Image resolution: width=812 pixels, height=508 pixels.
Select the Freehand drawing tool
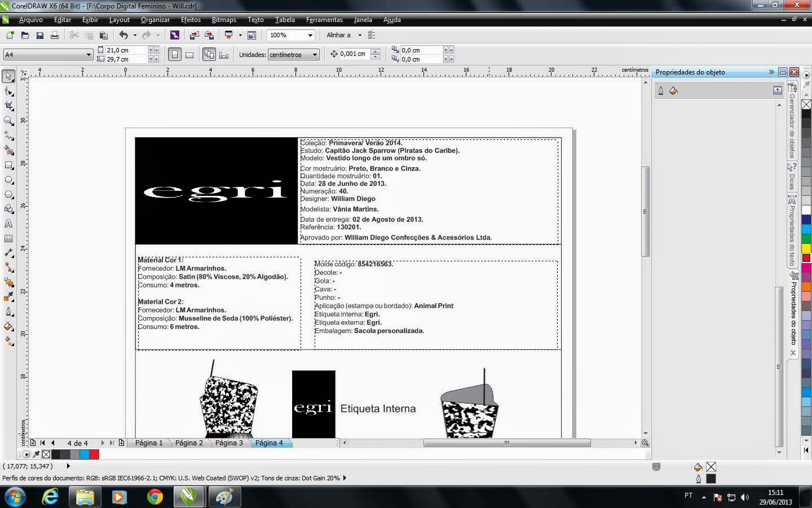click(x=8, y=135)
